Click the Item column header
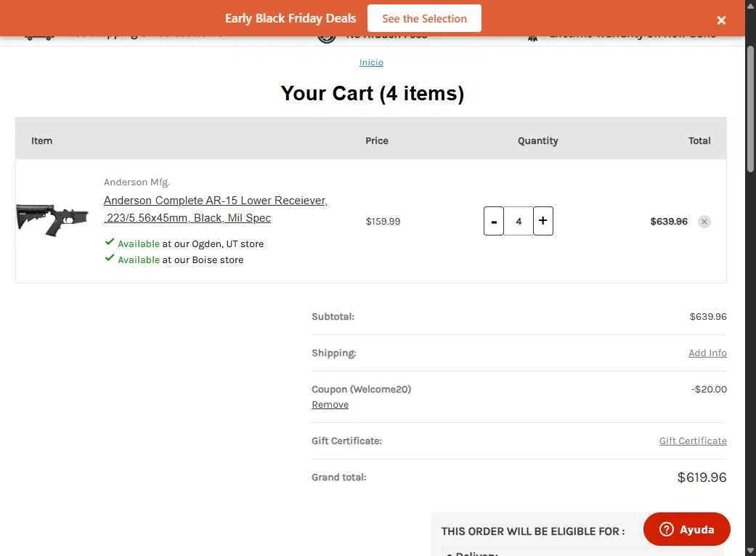Viewport: 756px width, 556px height. point(41,140)
